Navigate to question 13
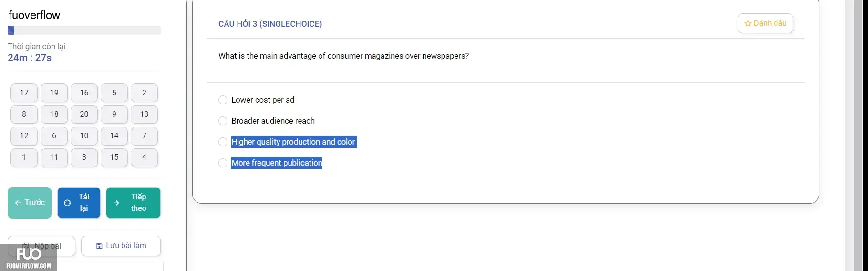The height and width of the screenshot is (271, 868). [144, 114]
